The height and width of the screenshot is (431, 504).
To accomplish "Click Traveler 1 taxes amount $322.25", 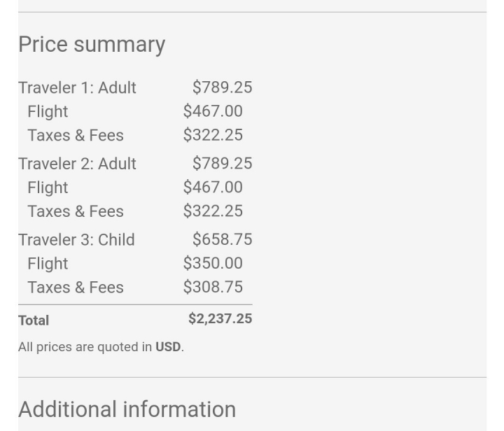I will pos(213,135).
